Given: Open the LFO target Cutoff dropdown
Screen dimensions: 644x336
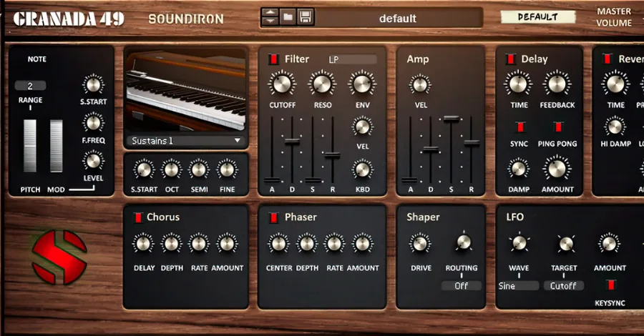Looking at the screenshot, I should 564,286.
